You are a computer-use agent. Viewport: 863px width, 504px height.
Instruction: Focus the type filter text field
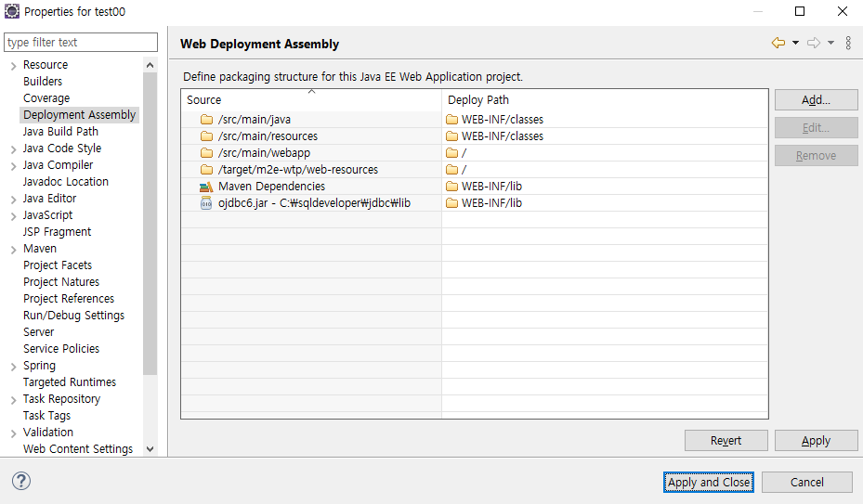click(81, 43)
